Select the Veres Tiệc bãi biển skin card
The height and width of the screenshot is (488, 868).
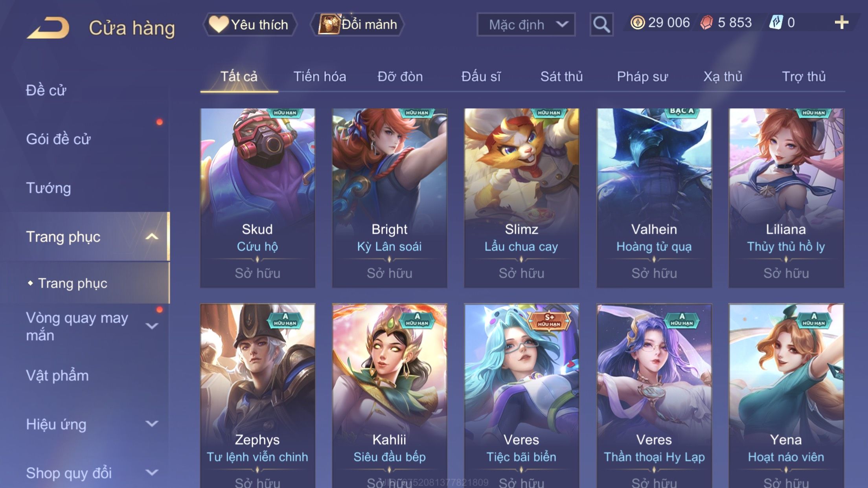tap(521, 396)
